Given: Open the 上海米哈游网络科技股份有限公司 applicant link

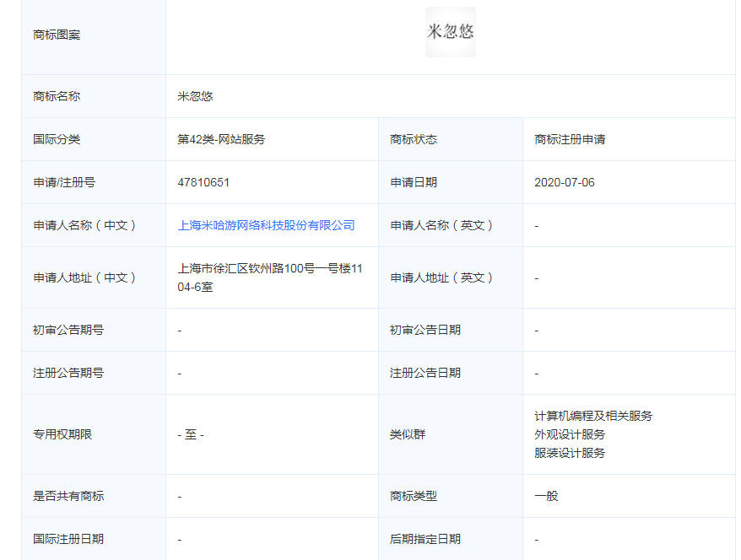Looking at the screenshot, I should [x=266, y=225].
